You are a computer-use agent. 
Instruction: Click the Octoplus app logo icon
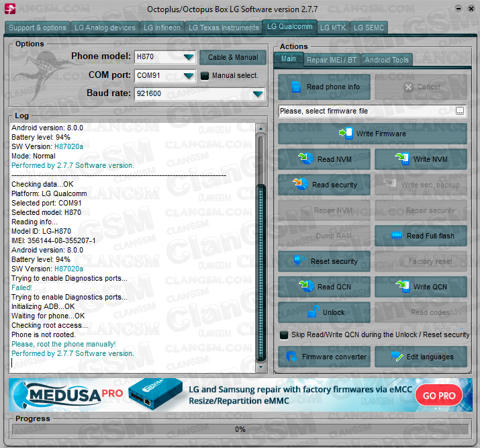click(x=10, y=9)
